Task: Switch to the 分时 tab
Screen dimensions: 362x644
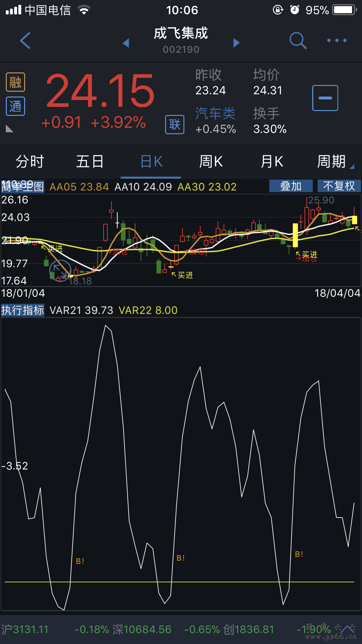Action: 30,162
